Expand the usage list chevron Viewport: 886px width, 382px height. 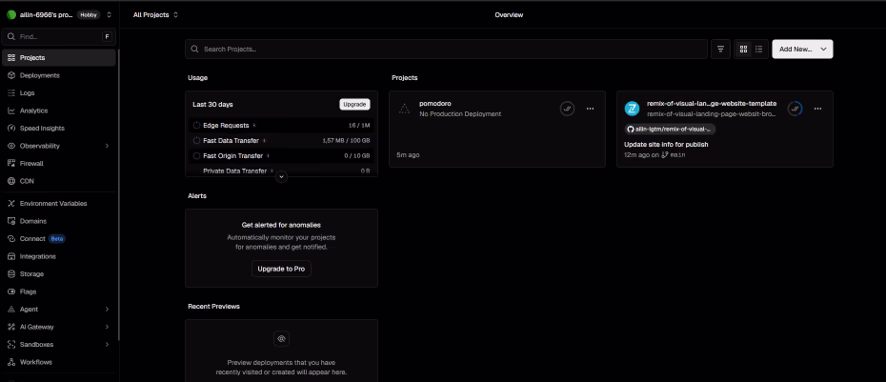click(281, 177)
